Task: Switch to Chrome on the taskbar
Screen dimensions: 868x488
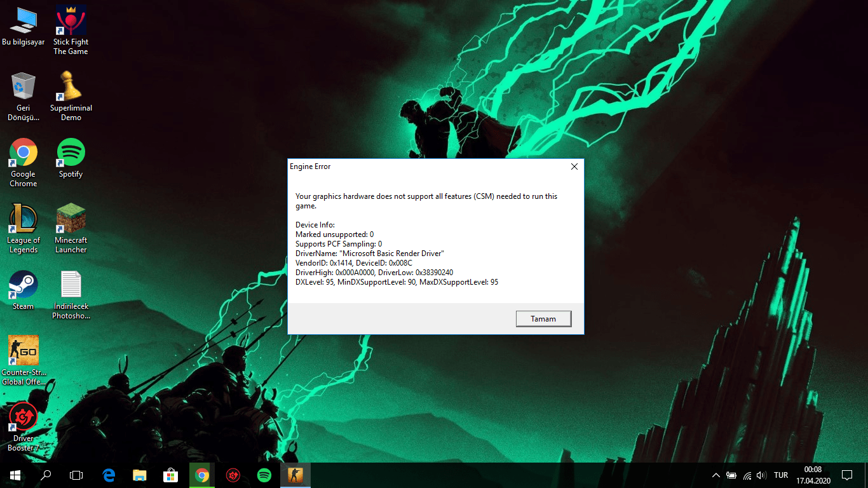Action: click(x=202, y=475)
